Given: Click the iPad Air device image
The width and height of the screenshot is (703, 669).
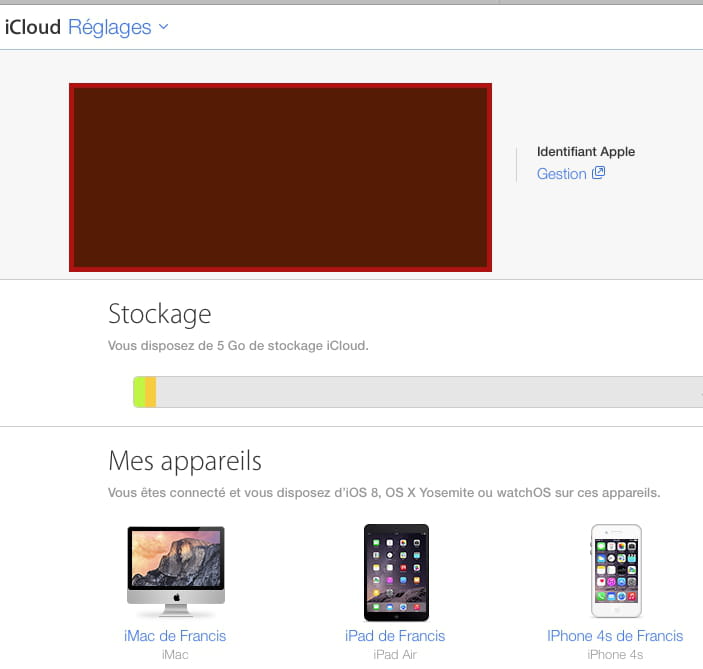Looking at the screenshot, I should [x=396, y=572].
